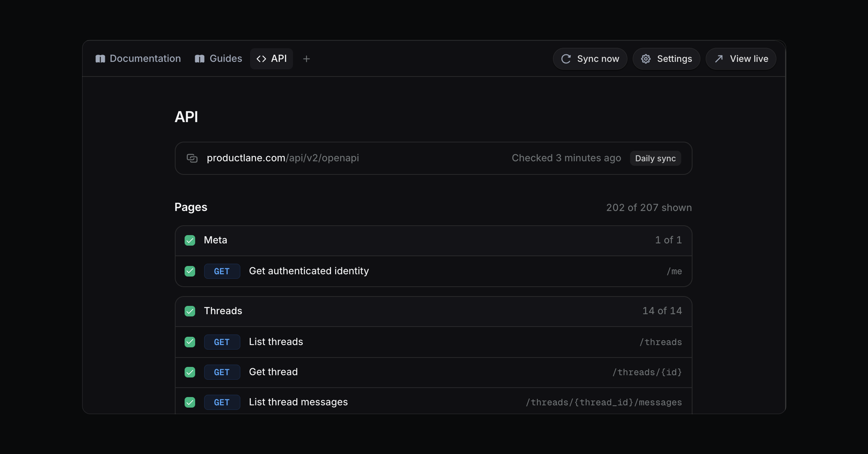Screen dimensions: 868x454
Task: Open the Get thread page row
Action: (433, 372)
